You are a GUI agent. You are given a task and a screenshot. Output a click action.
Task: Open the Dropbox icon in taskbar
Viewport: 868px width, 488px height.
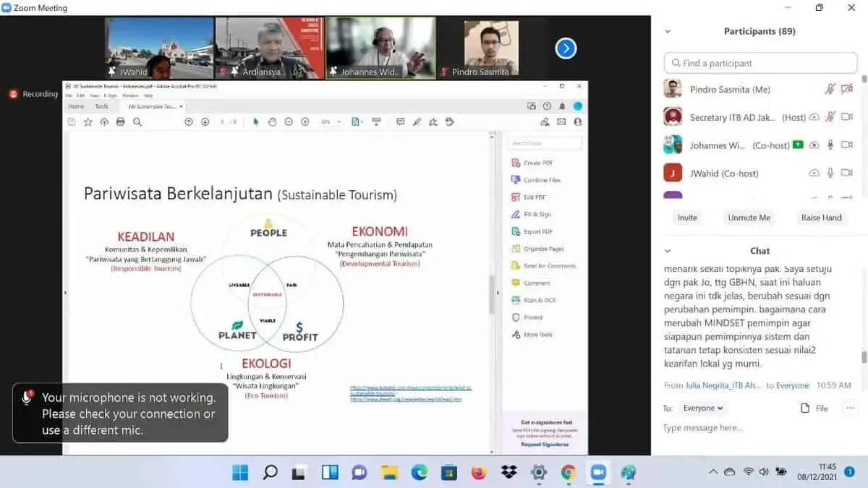tap(509, 473)
